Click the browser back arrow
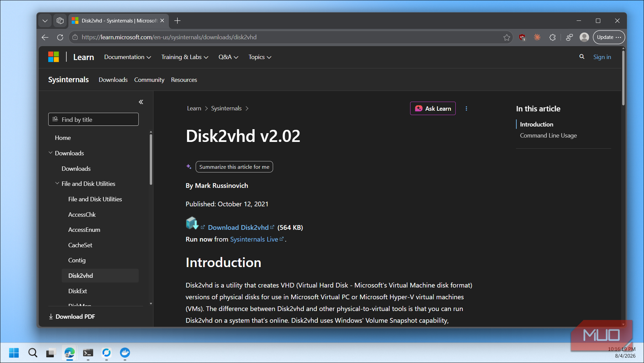Image resolution: width=644 pixels, height=363 pixels. (x=45, y=37)
